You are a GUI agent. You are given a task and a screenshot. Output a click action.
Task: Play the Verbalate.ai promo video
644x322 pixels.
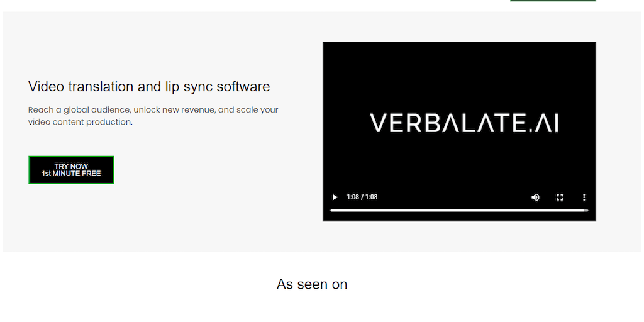tap(335, 197)
